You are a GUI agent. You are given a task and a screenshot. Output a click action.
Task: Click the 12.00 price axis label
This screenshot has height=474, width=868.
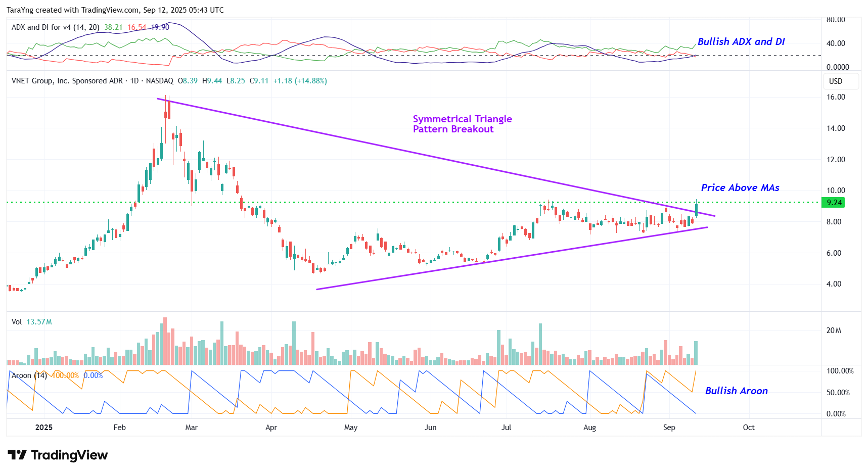click(836, 160)
